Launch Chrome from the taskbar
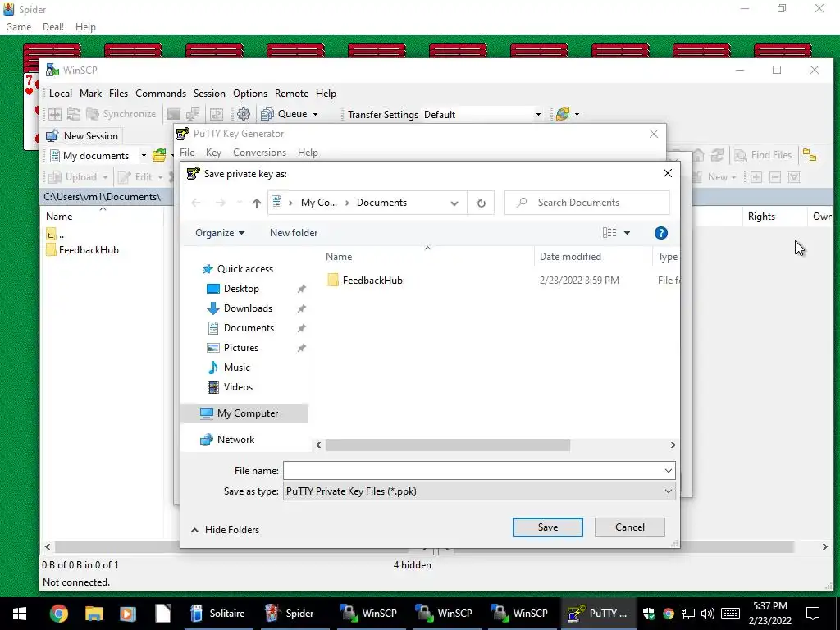Viewport: 840px width, 630px height. click(59, 614)
